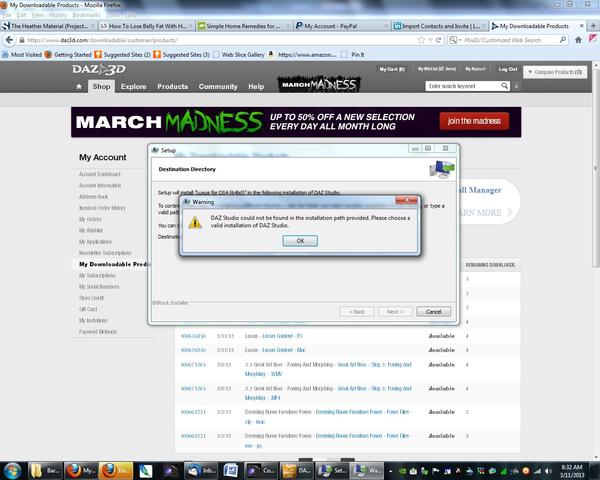Open the Getting Started bookmark
Viewport: 600px width, 480px height.
click(68, 55)
